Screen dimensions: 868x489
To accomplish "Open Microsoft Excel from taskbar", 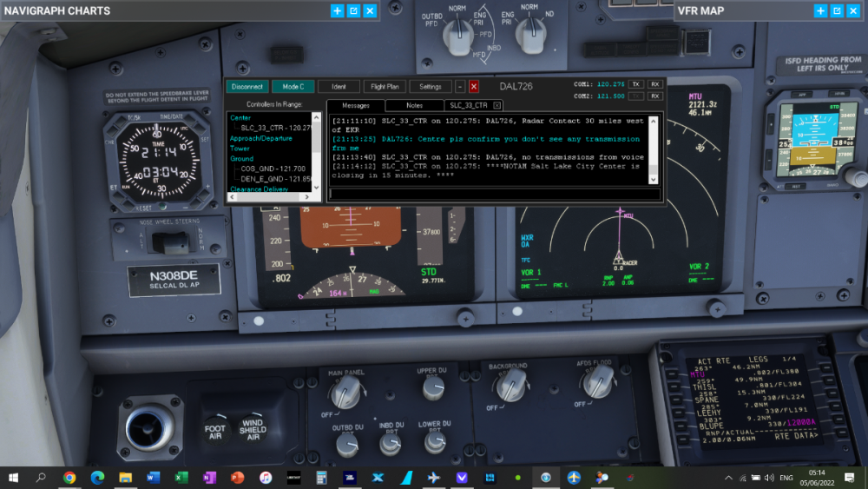I will pyautogui.click(x=181, y=478).
